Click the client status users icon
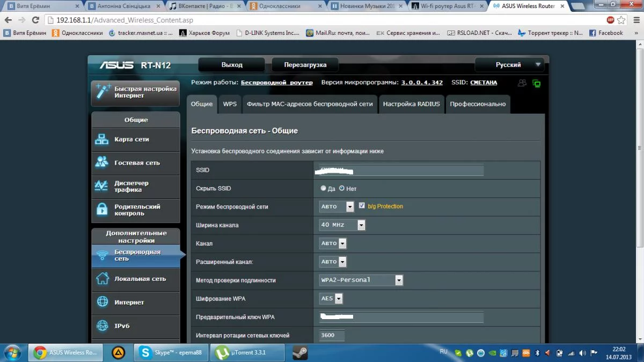Screen dimensions: 644x362 tap(522, 83)
